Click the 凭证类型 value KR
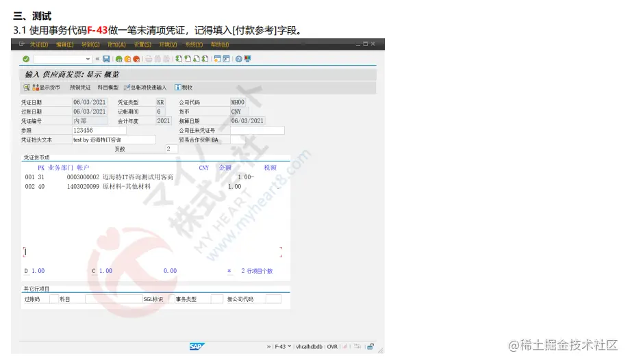 [161, 103]
